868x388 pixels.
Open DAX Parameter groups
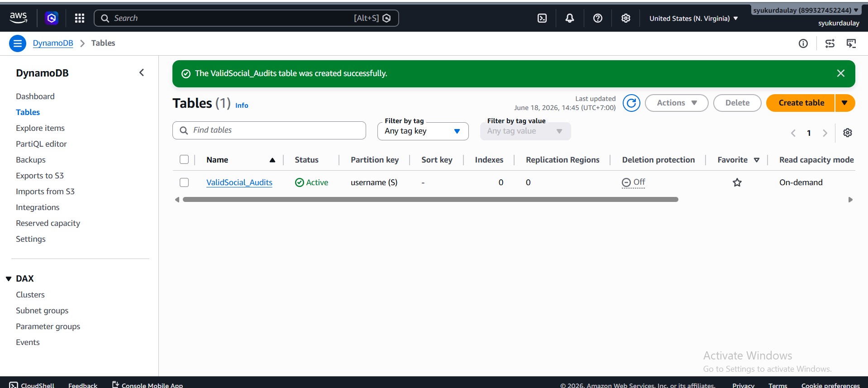(x=48, y=326)
